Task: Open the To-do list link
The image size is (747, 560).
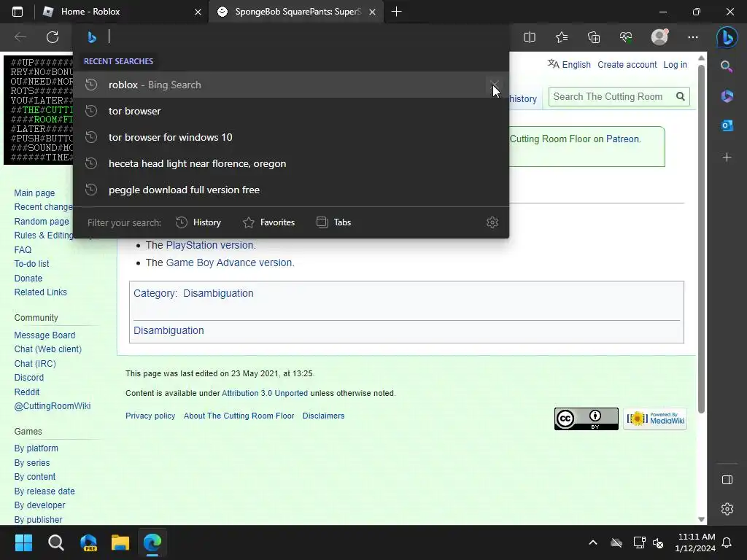Action: 31,264
